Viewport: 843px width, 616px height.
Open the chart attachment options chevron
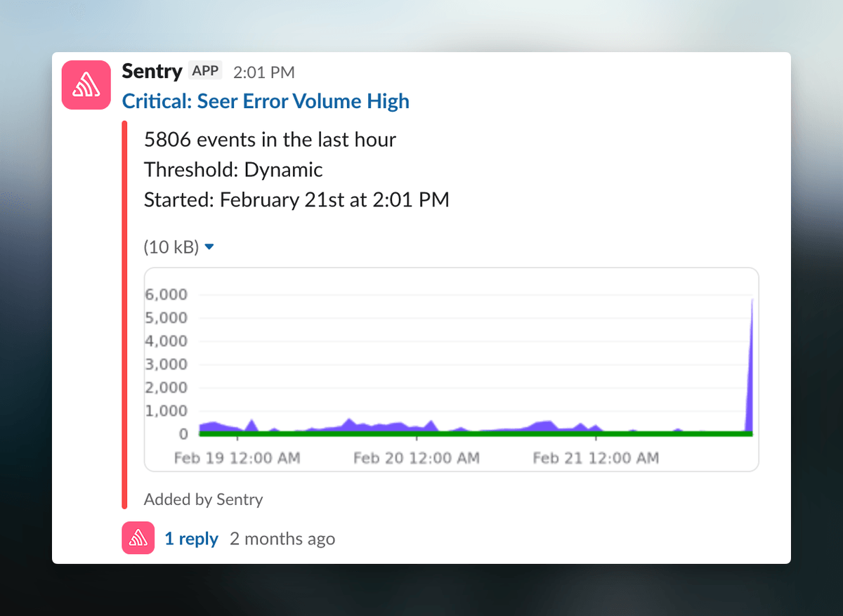(208, 247)
